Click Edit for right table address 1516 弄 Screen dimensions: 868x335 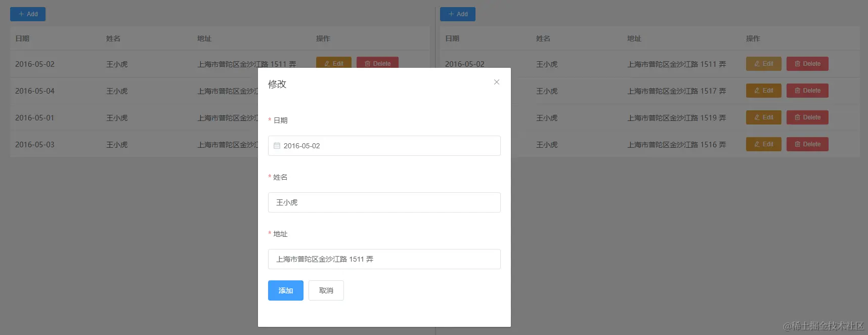pyautogui.click(x=764, y=144)
